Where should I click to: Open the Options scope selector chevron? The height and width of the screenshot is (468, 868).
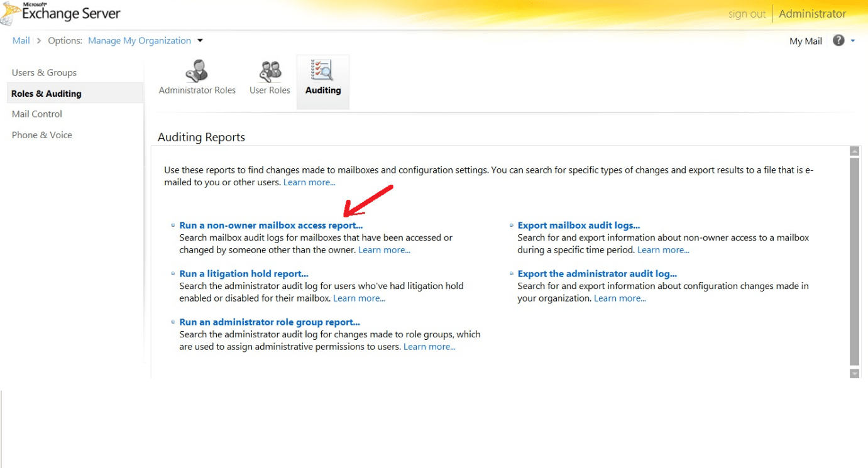(x=201, y=40)
